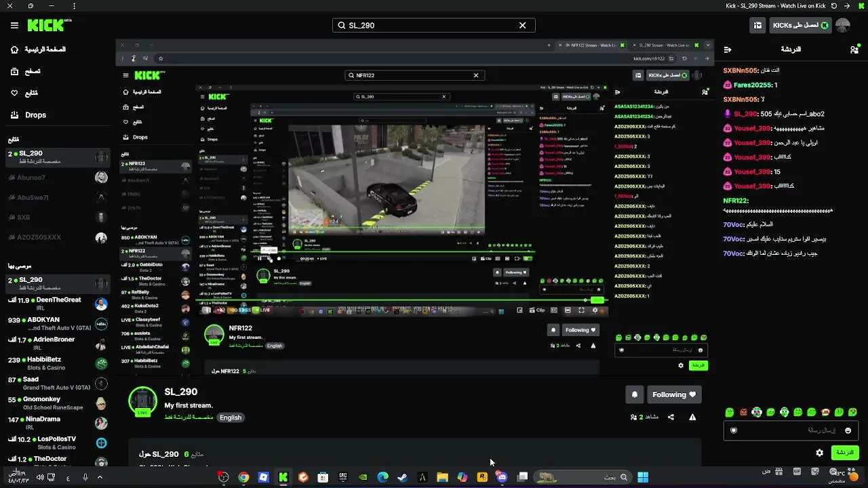
Task: Open volume control in system tray
Action: point(40,477)
